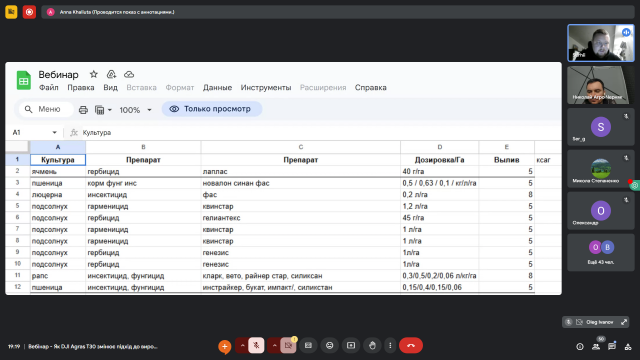
Task: Select row 5 header
Action: tap(17, 206)
